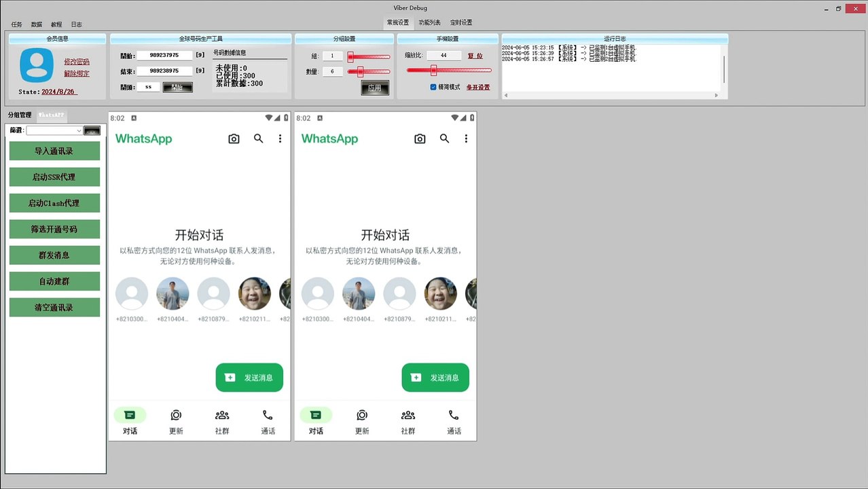Viewport: 868px width, 489px height.
Task: Tap 发送消息 button in right phone
Action: click(435, 378)
